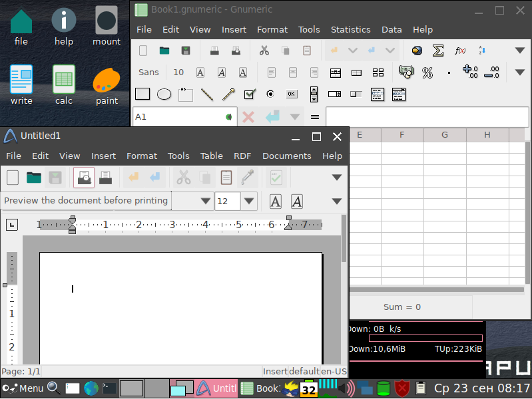532x399 pixels.
Task: Click the spell check icon in AbiWord
Action: pyautogui.click(x=276, y=178)
